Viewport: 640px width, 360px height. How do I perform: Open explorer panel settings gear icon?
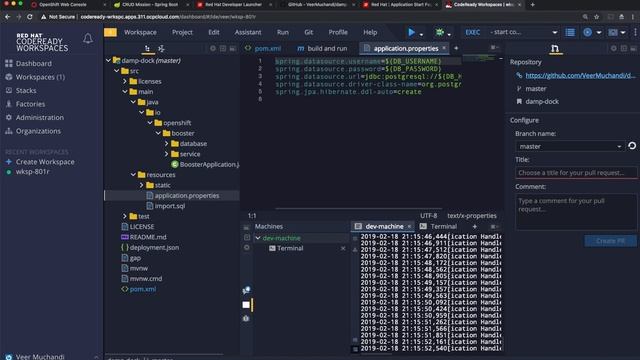[213, 48]
